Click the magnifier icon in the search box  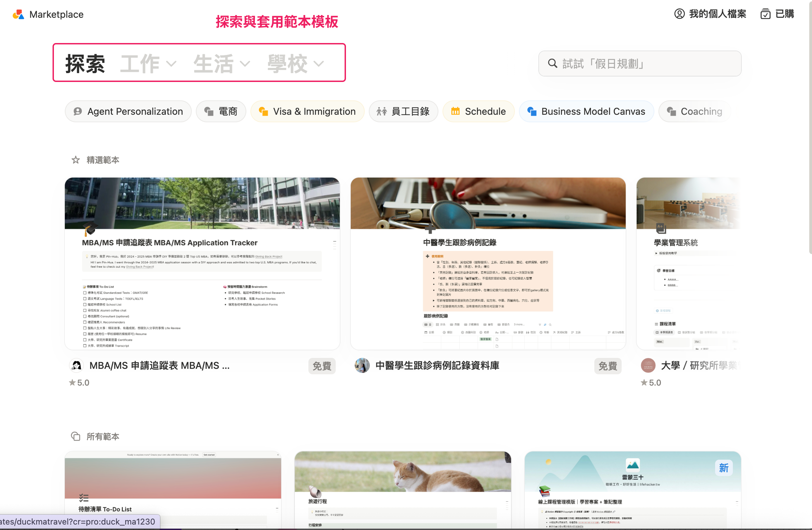(552, 64)
